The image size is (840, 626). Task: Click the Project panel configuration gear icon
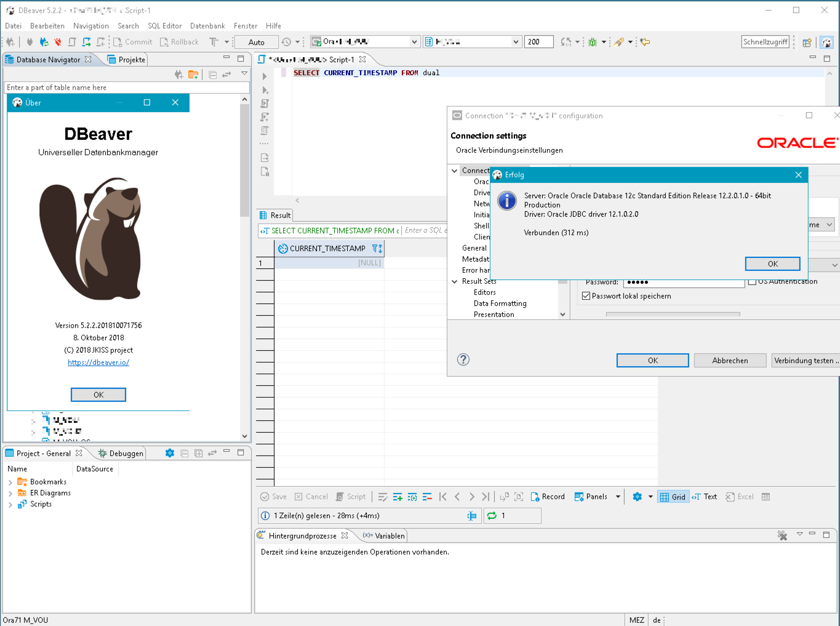point(170,453)
